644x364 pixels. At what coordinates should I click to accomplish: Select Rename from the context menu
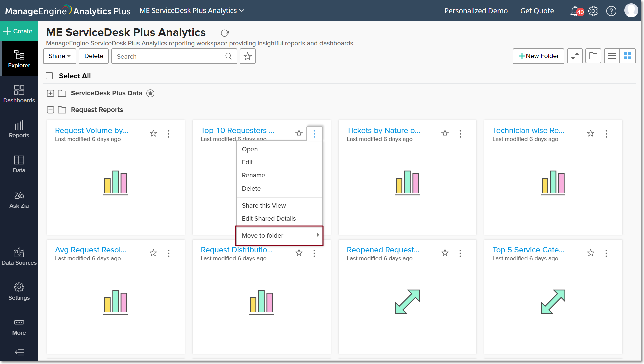tap(253, 175)
